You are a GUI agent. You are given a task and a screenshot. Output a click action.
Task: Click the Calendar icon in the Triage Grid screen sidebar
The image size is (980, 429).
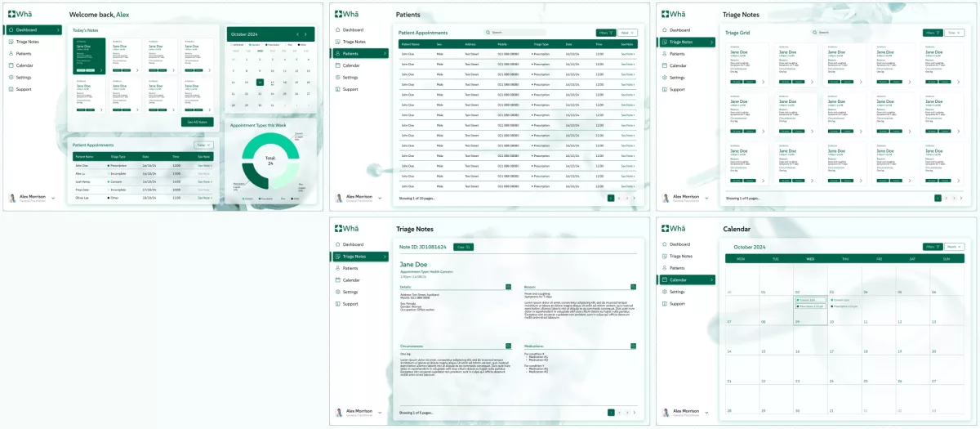tap(663, 65)
